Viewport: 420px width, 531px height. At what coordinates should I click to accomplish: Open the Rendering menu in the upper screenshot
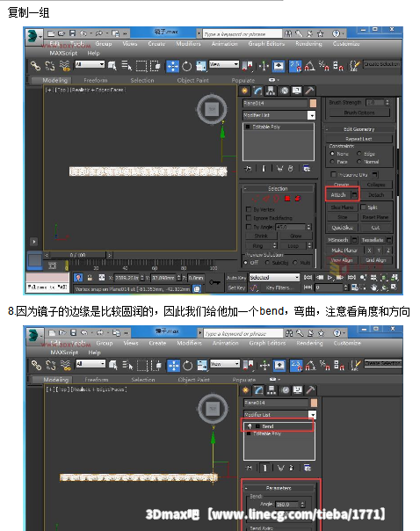(308, 44)
